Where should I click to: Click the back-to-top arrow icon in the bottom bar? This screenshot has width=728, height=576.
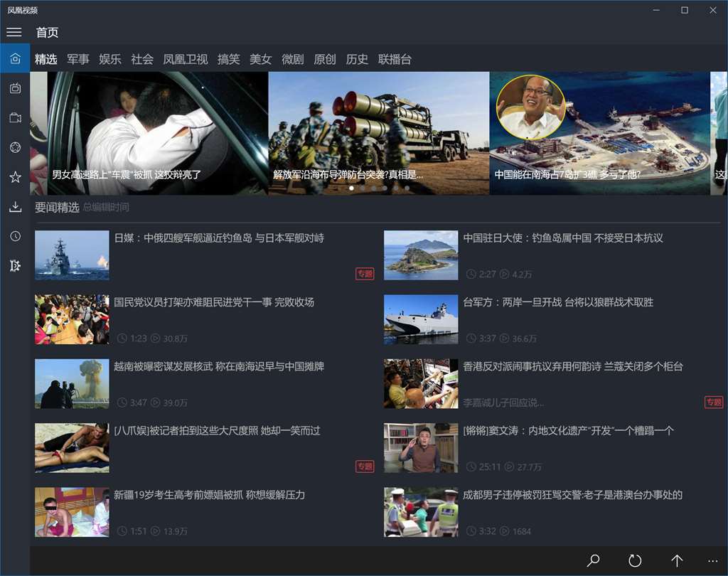pos(677,560)
